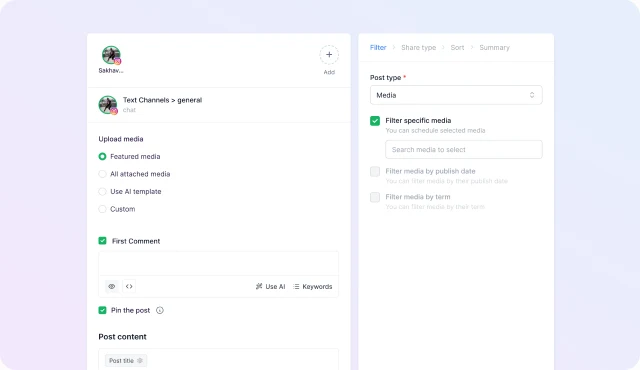The image size is (640, 370).
Task: Uncheck the First Comment checkbox
Action: 102,241
